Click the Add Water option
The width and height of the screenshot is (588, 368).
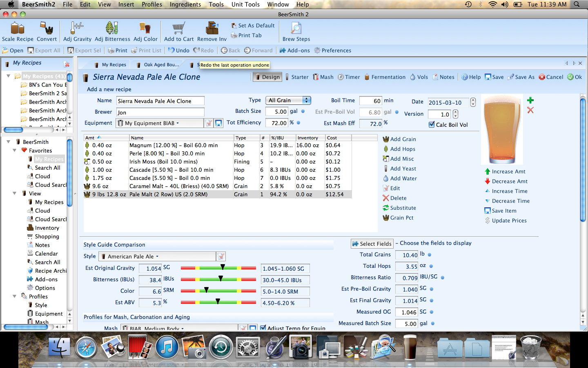click(x=399, y=178)
